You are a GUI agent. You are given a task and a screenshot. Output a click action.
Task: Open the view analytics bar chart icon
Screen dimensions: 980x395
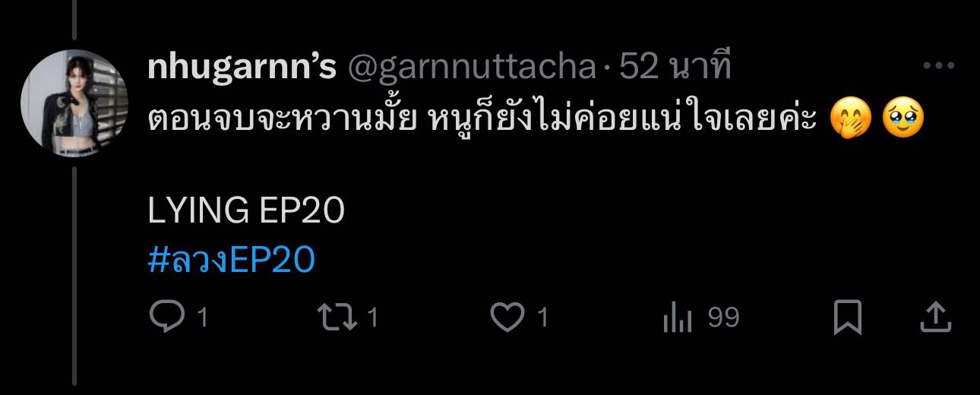click(x=677, y=318)
